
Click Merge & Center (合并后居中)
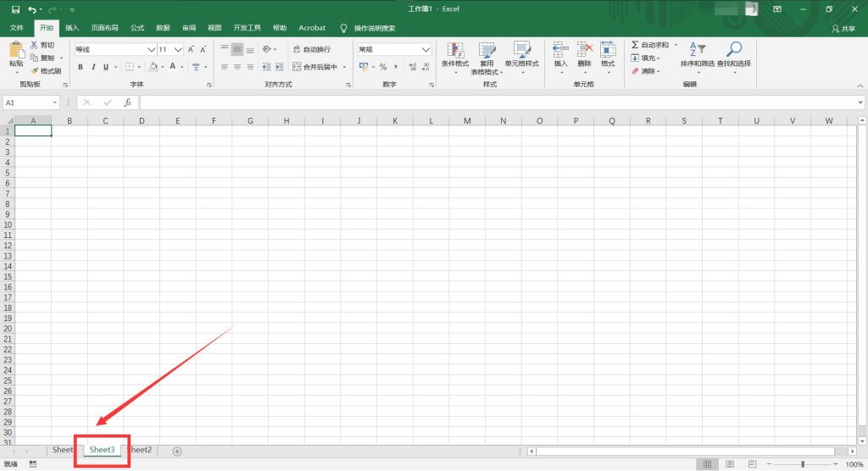click(315, 67)
